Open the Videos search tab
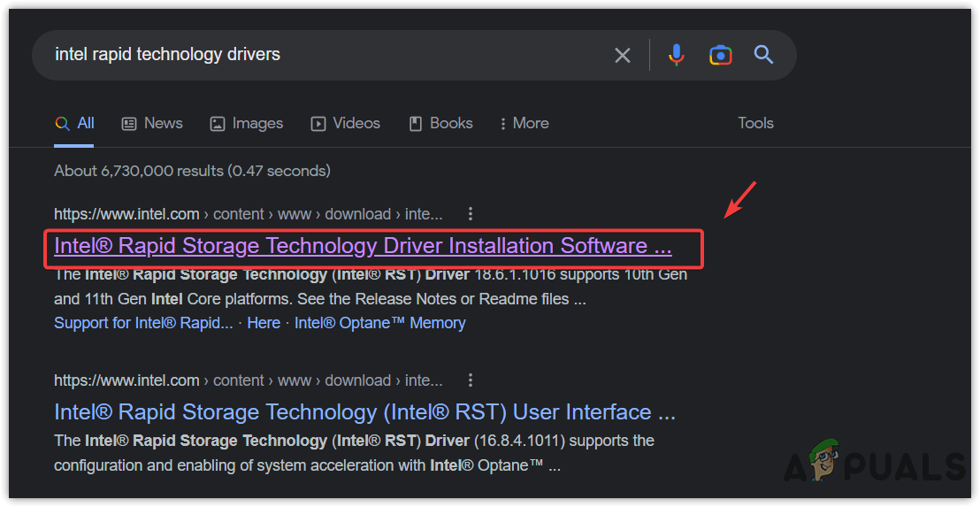980x507 pixels. [x=345, y=124]
